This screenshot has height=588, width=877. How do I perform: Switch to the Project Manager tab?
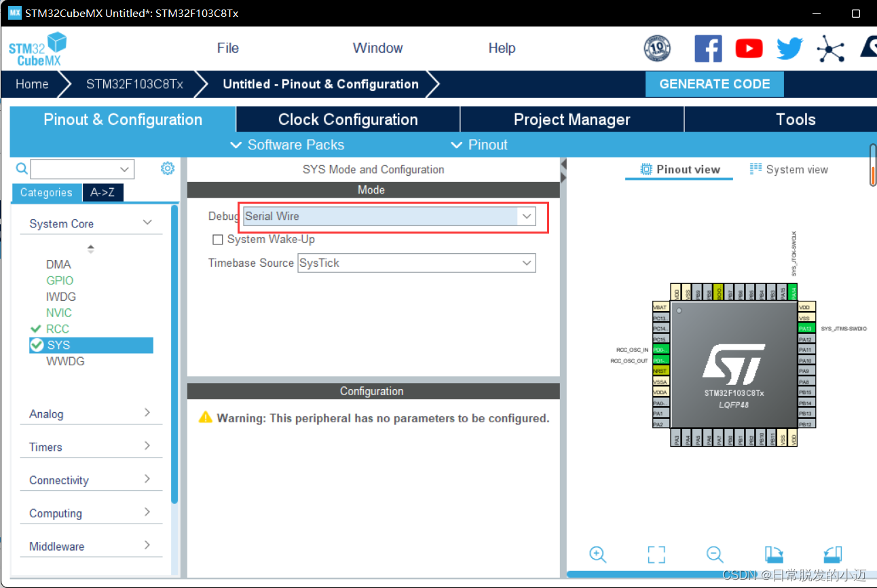[x=572, y=120]
